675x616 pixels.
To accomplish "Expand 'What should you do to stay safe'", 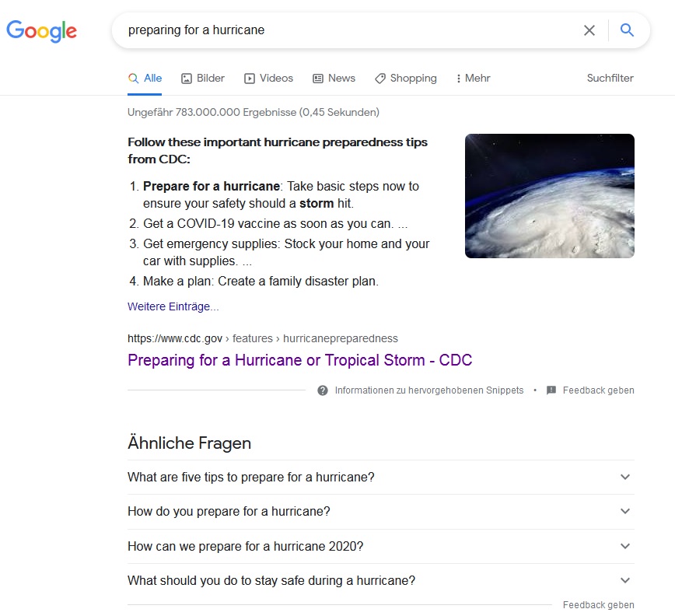I will 625,580.
